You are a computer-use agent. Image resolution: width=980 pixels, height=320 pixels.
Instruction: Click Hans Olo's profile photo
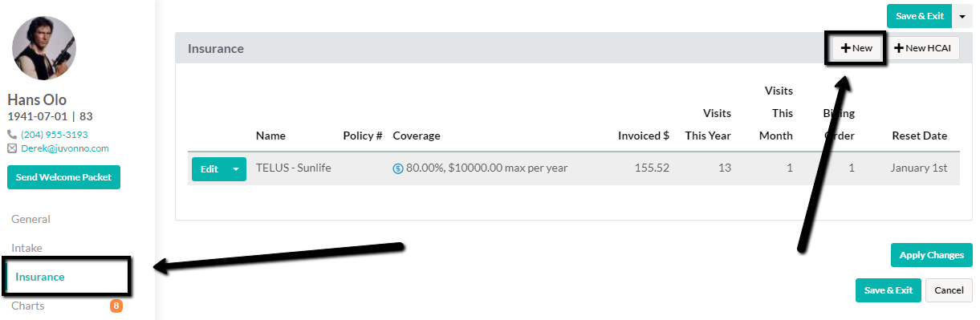tap(44, 48)
